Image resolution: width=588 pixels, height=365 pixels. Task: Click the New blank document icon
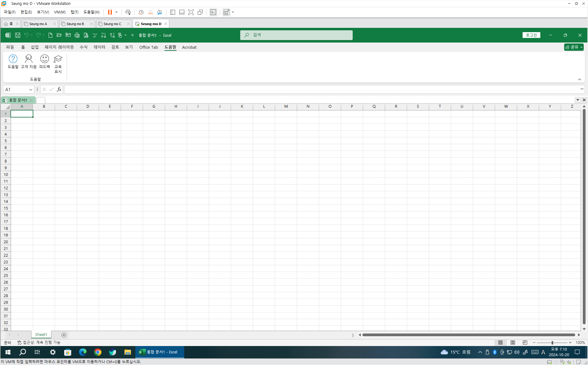(x=50, y=35)
